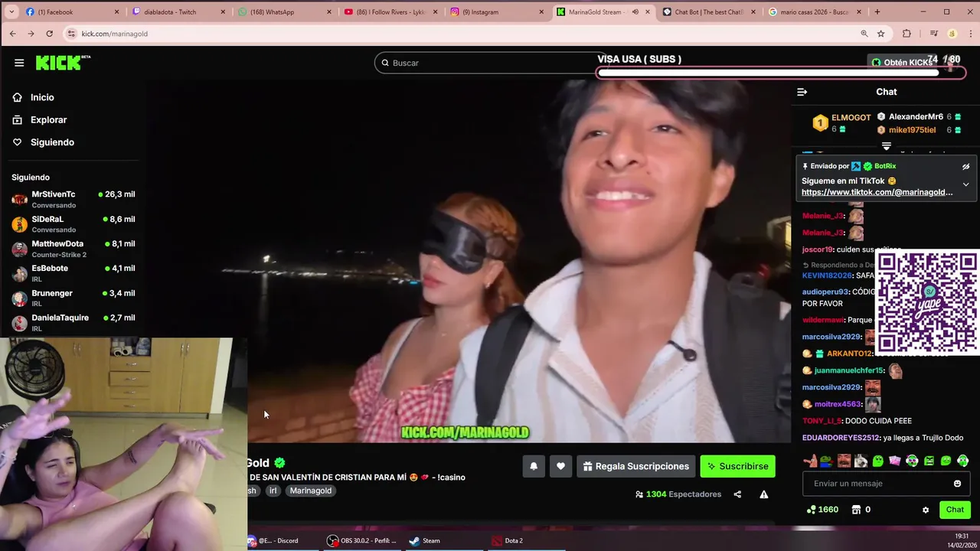Click ELMOGOT top gifter name
Image resolution: width=980 pixels, height=551 pixels.
851,118
